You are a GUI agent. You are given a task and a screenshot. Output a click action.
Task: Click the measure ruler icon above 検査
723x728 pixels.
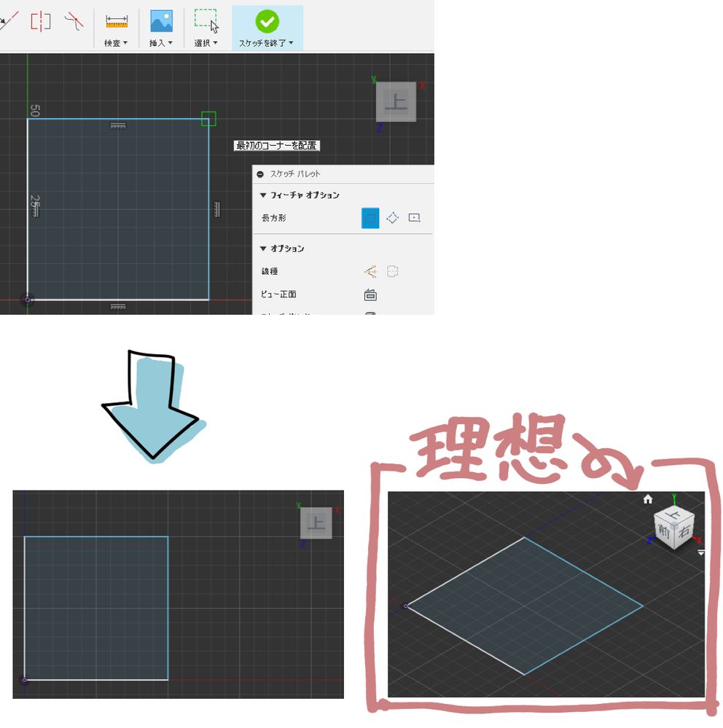pos(116,20)
